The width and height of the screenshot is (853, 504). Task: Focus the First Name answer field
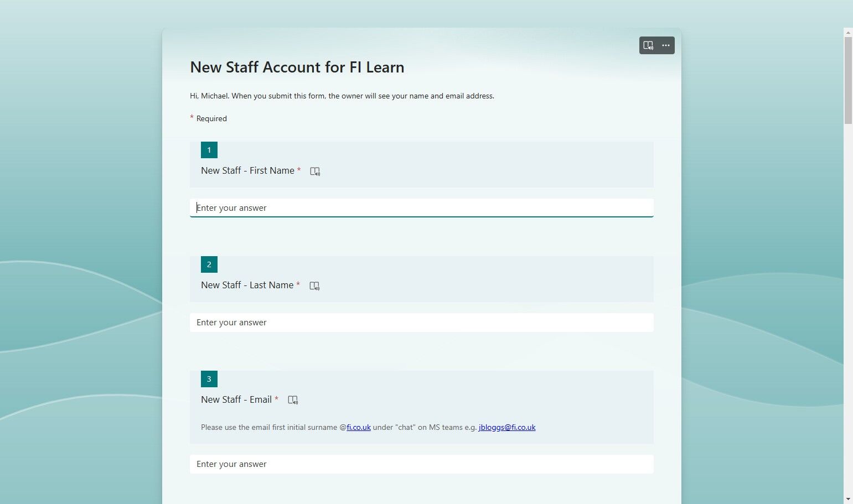(x=422, y=208)
